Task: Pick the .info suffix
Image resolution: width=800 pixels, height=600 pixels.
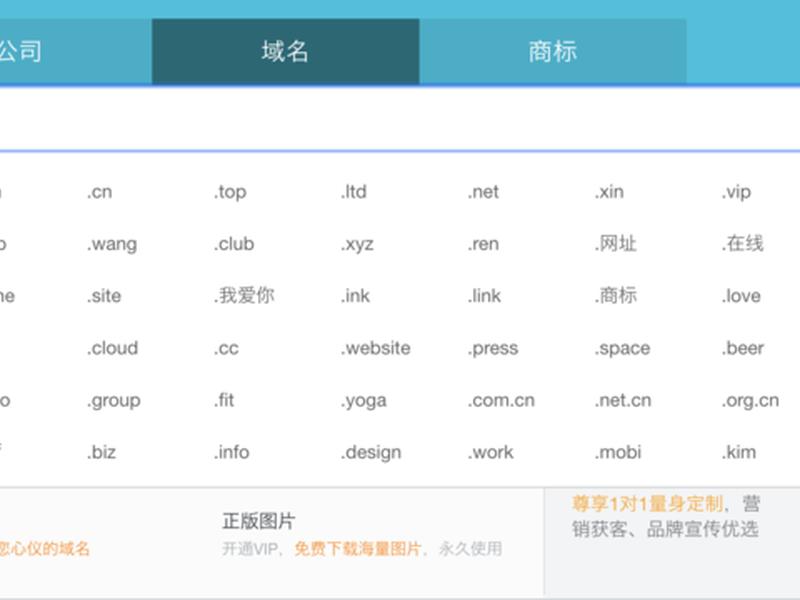Action: [232, 452]
